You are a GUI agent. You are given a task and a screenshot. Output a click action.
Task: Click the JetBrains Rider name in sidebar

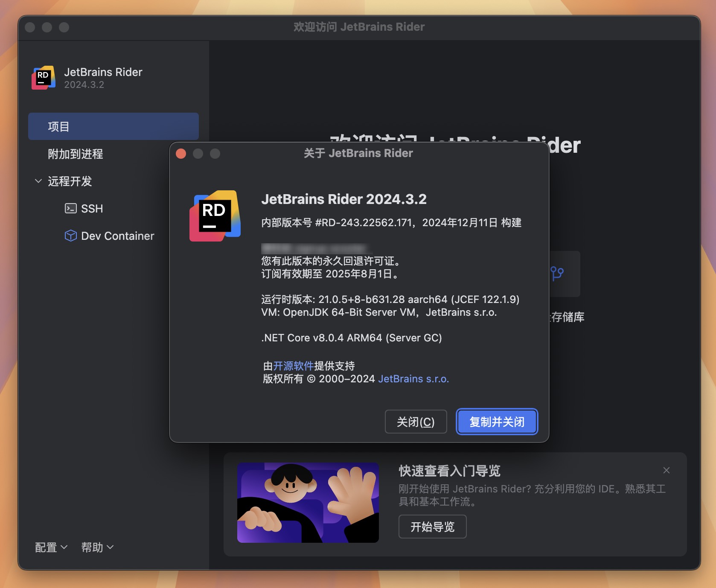tap(103, 72)
